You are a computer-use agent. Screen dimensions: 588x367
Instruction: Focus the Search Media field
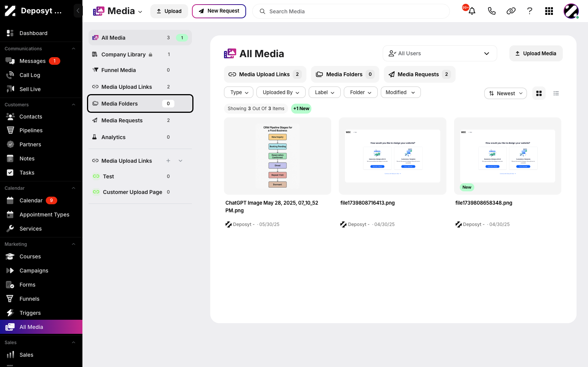[x=351, y=11]
